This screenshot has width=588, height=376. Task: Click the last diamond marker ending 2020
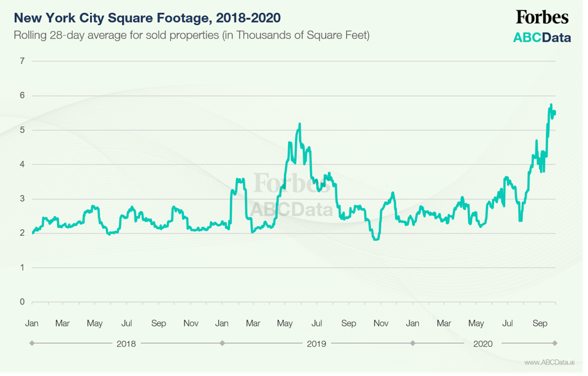[x=556, y=344]
